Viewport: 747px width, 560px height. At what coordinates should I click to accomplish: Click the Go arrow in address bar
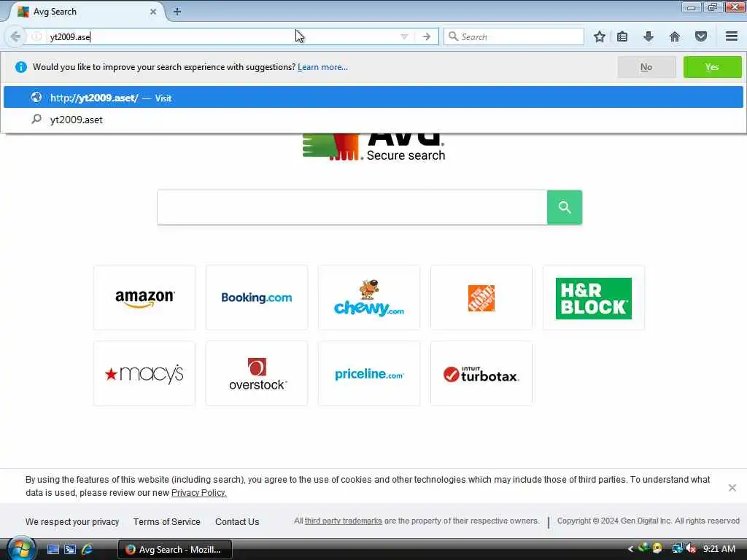point(426,36)
